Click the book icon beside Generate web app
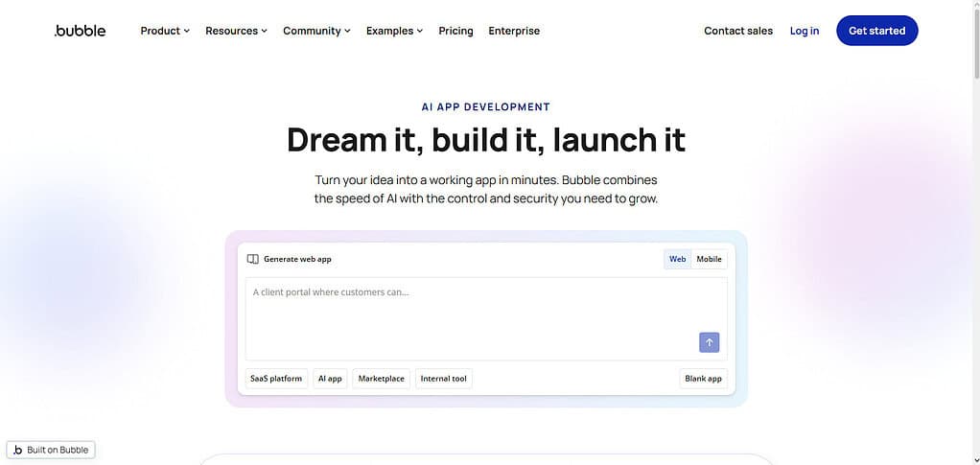Image resolution: width=980 pixels, height=465 pixels. click(252, 259)
